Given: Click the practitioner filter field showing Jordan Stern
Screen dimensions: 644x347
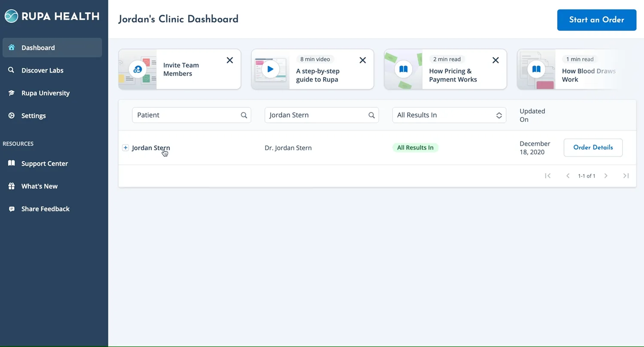Looking at the screenshot, I should point(322,115).
